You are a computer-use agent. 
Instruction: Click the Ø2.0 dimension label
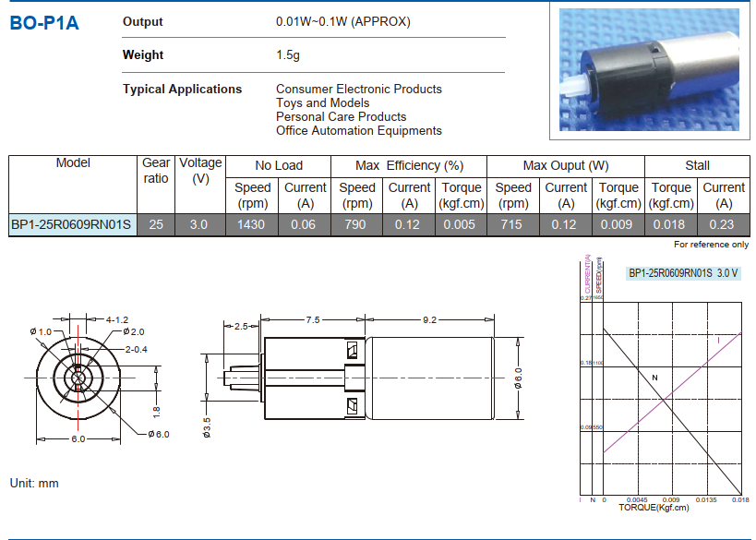[x=133, y=331]
